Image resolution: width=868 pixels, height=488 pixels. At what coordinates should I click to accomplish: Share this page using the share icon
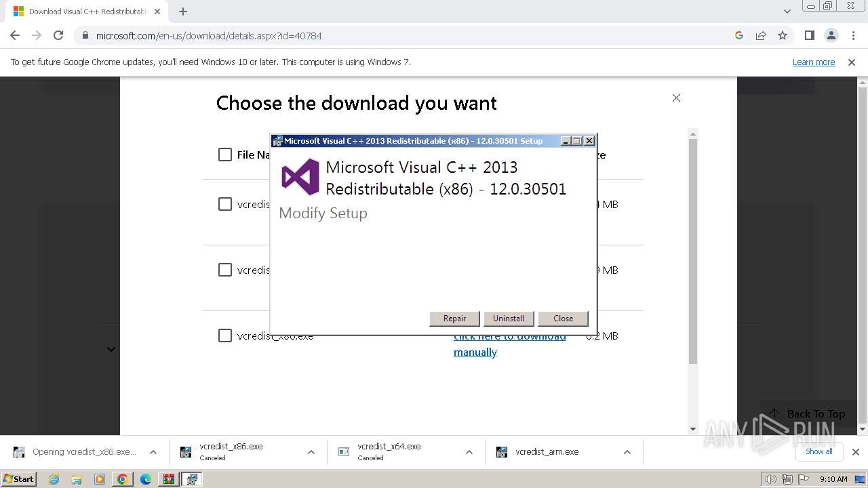(x=761, y=35)
